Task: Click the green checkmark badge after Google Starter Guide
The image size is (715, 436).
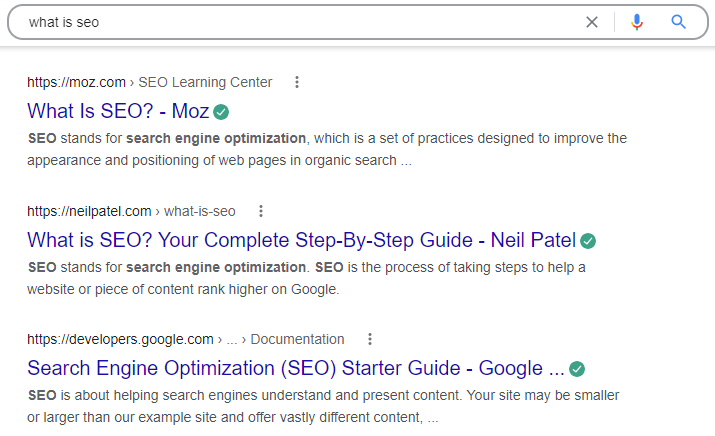Action: click(x=577, y=369)
